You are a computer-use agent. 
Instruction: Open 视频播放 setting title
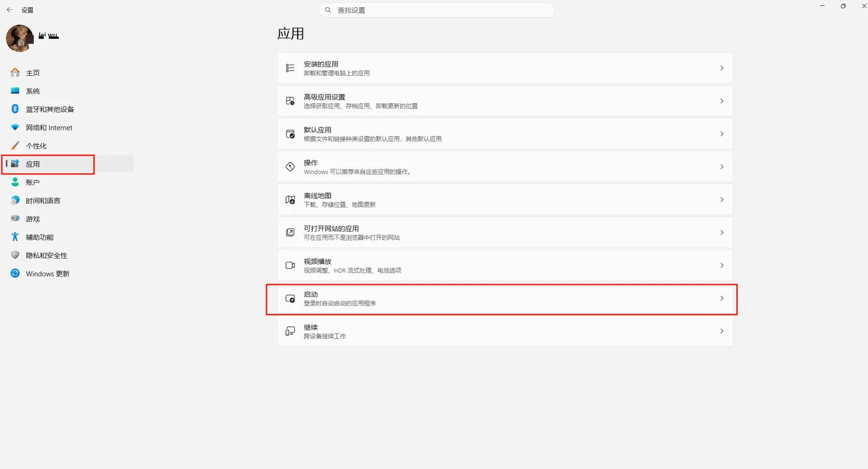(x=317, y=262)
